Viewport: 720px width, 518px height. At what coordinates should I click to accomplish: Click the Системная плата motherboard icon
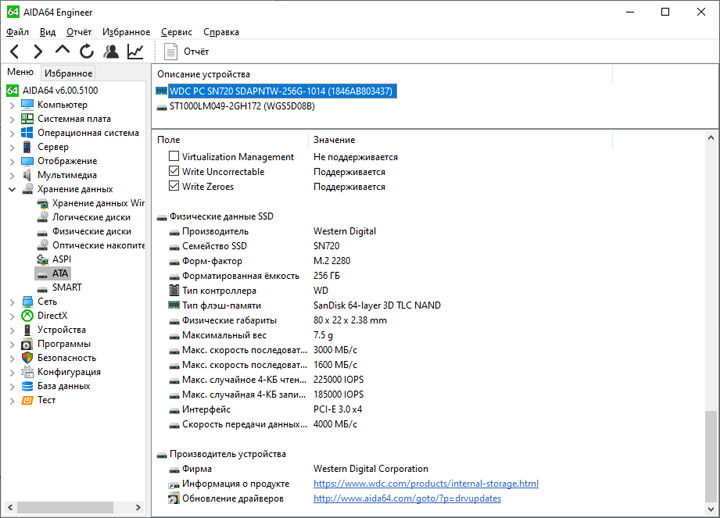(28, 118)
